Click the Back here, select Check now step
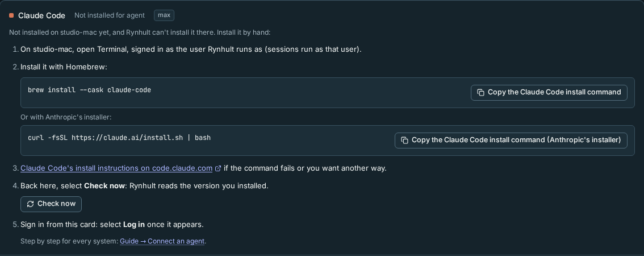The height and width of the screenshot is (256, 644). coord(144,185)
